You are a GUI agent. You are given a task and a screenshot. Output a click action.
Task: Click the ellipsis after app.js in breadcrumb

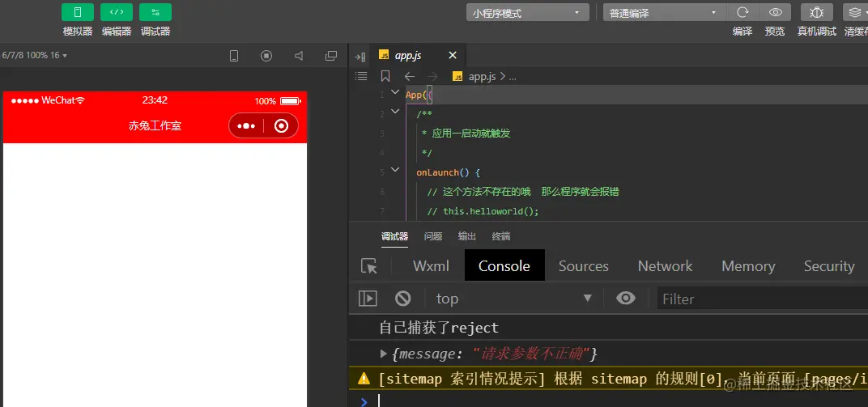[x=512, y=78]
